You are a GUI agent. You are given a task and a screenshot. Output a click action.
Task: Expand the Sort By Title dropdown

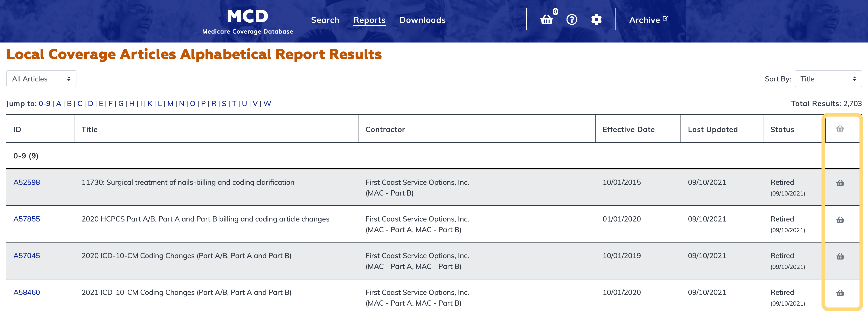pyautogui.click(x=828, y=79)
